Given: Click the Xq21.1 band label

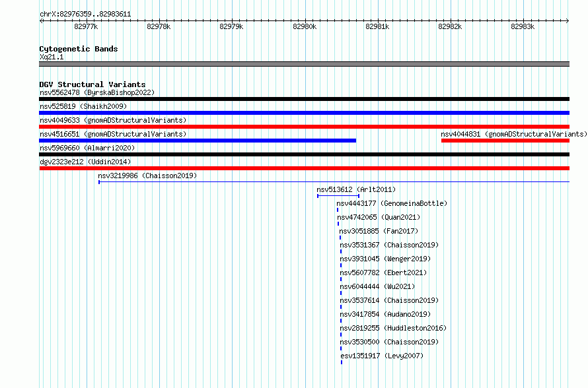Looking at the screenshot, I should 52,57.
